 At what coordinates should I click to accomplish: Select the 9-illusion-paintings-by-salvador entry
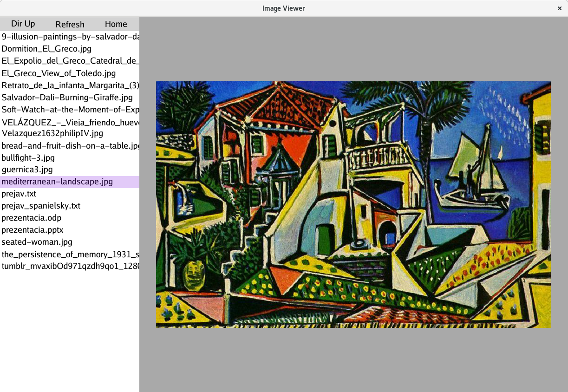[70, 36]
